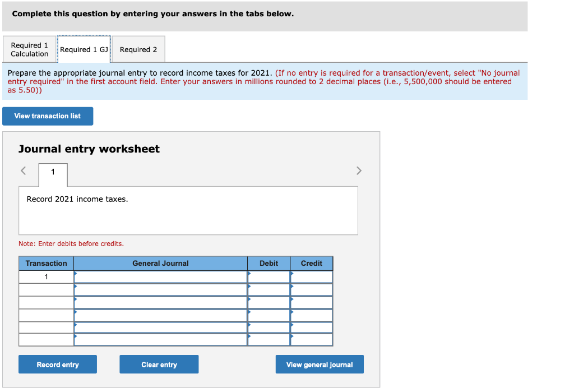
Task: Click the Debit field in third row
Action: (x=269, y=303)
